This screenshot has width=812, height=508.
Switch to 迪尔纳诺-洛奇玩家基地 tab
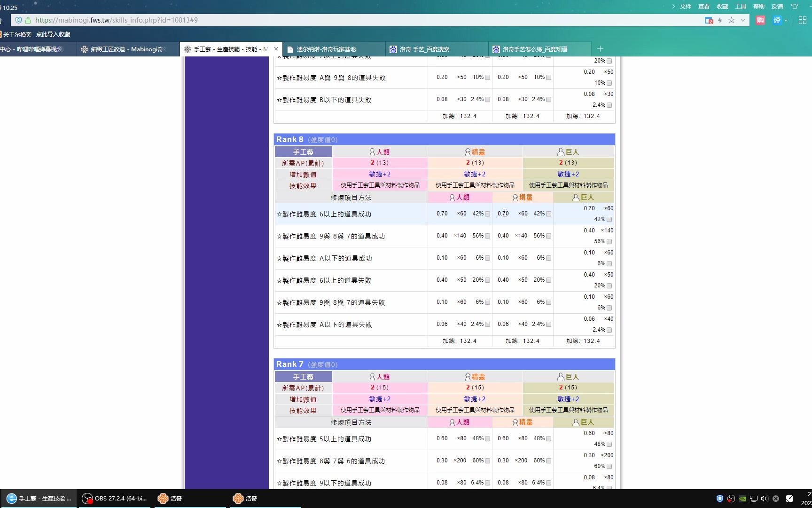tap(334, 49)
